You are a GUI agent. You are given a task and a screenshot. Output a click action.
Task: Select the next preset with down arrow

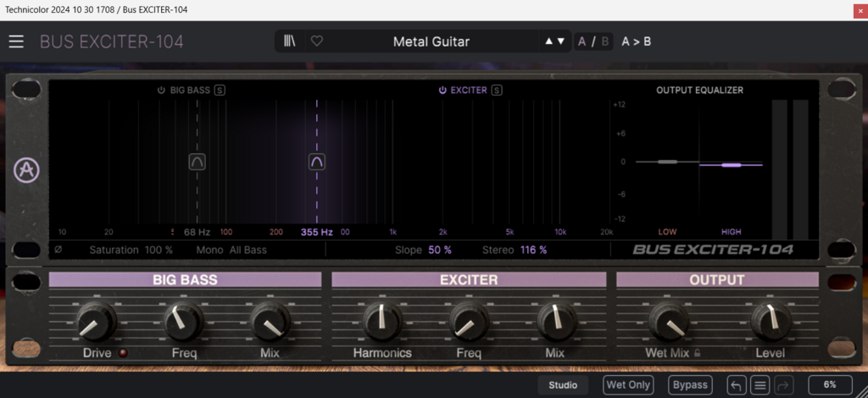point(561,41)
